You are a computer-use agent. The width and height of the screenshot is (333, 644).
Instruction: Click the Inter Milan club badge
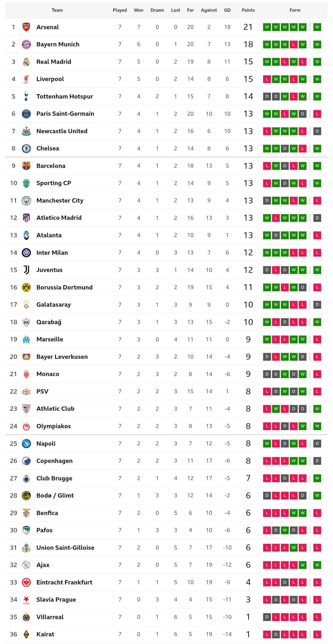(26, 252)
